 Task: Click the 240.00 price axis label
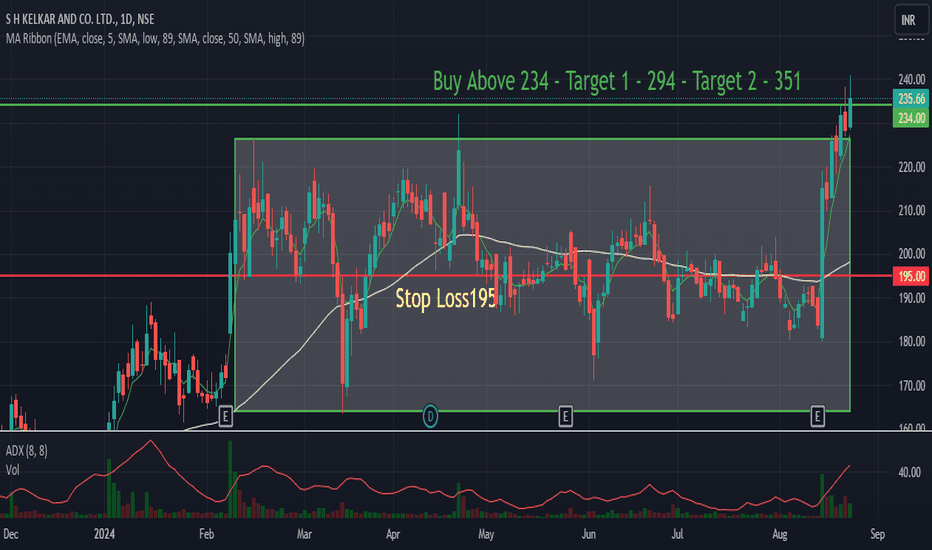911,80
